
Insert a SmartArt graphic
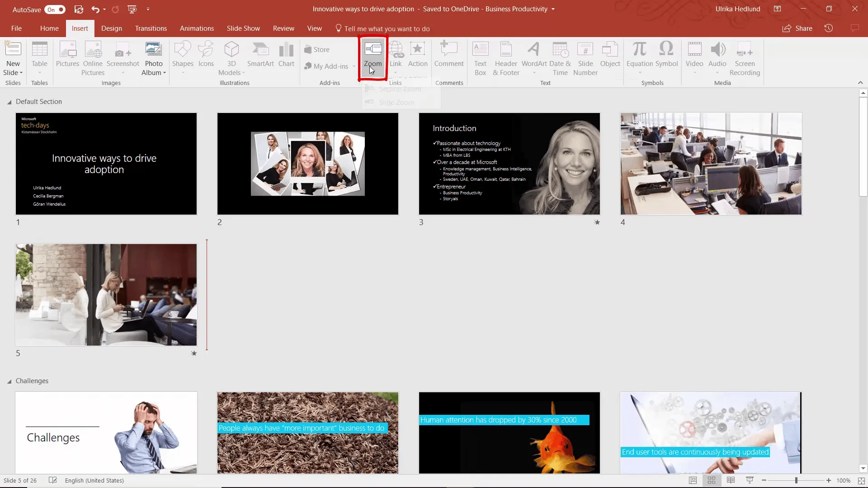pyautogui.click(x=260, y=55)
